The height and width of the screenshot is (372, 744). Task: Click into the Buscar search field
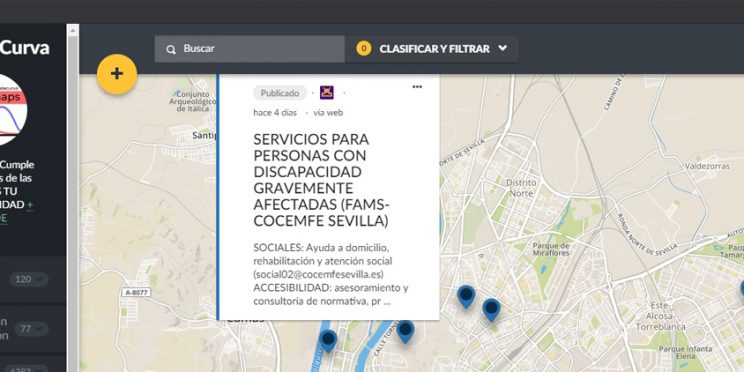tap(250, 49)
